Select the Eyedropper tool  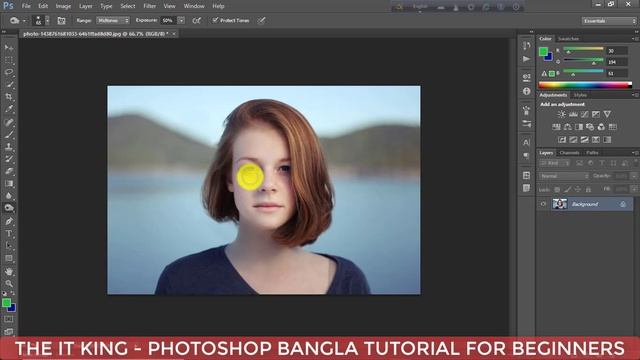pos(9,109)
